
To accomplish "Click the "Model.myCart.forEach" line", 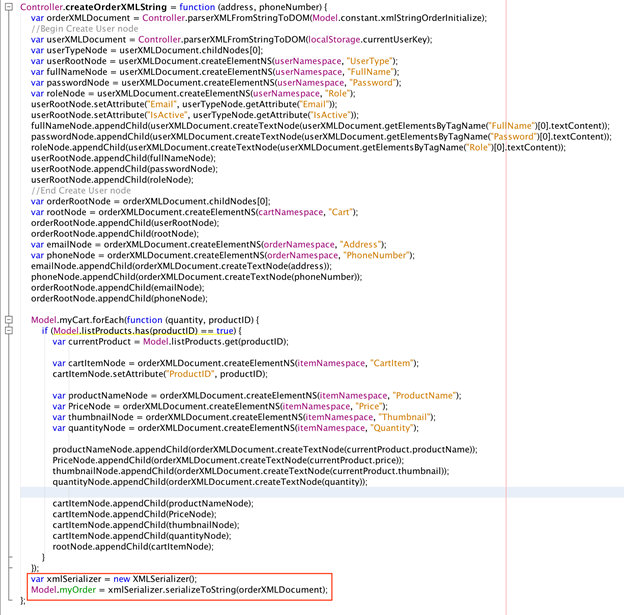I will (145, 320).
